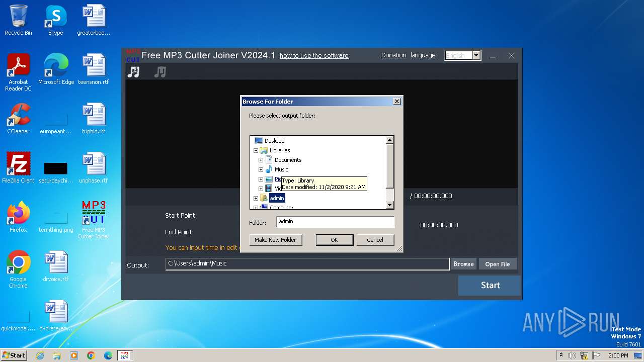Image resolution: width=644 pixels, height=362 pixels.
Task: Expand the admin folder node
Action: pyautogui.click(x=256, y=198)
